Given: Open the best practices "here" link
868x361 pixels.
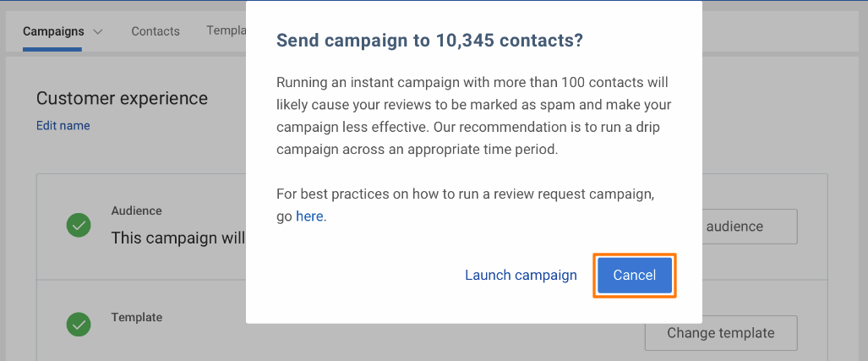Looking at the screenshot, I should pos(309,216).
